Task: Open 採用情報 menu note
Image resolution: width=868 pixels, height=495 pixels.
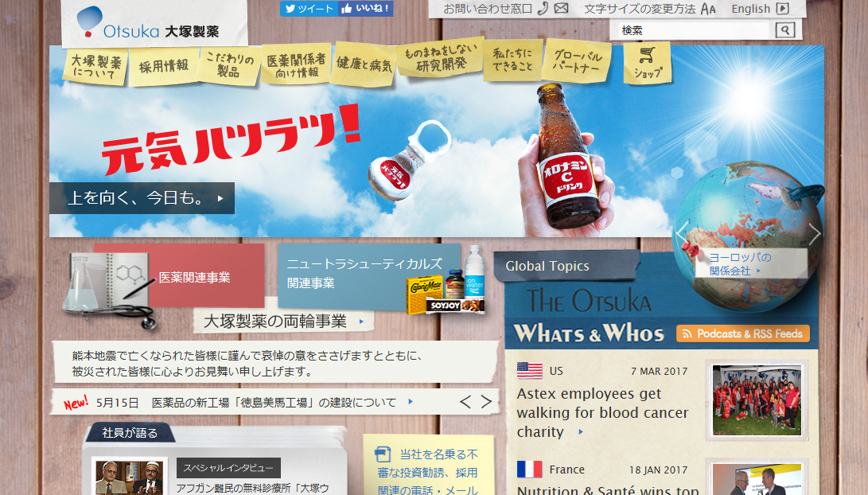Action: tap(164, 67)
